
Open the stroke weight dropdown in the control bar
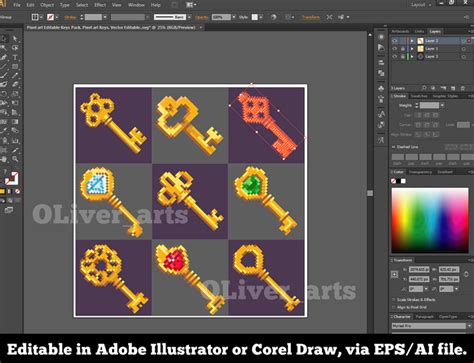point(105,17)
